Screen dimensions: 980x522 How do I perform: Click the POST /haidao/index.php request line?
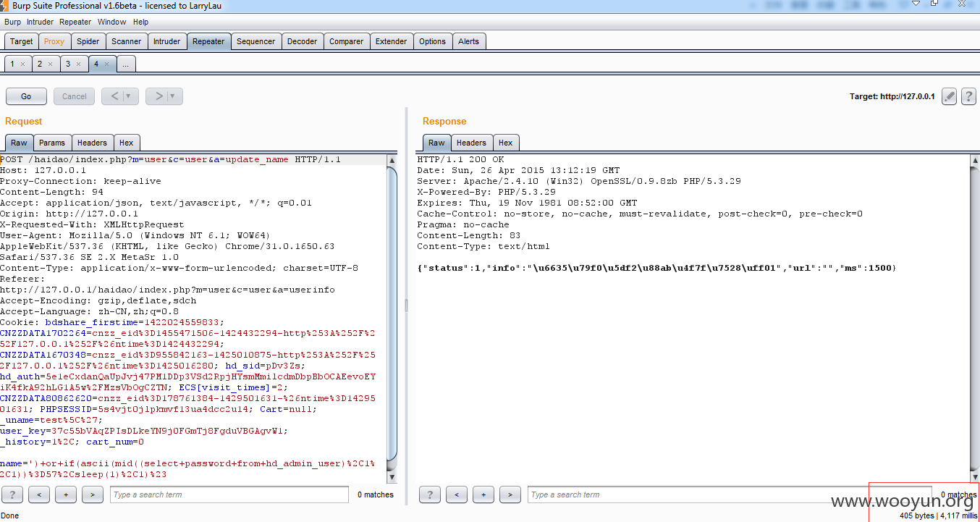click(x=171, y=159)
